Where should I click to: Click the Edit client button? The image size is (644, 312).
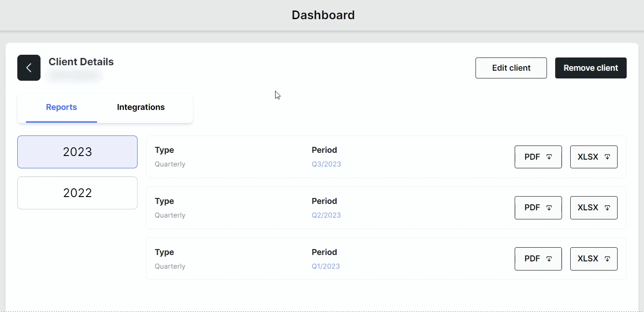(511, 68)
